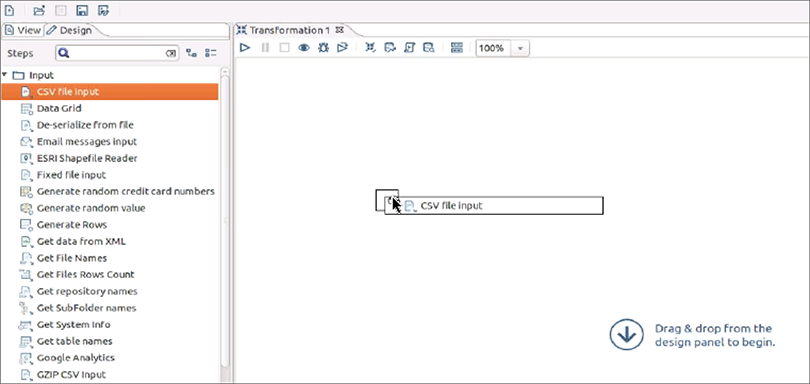
Task: Select Get Files Rows Count step
Action: click(x=85, y=274)
